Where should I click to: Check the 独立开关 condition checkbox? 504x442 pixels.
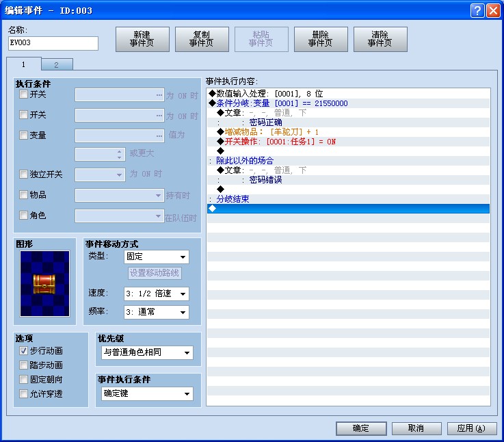tap(23, 174)
